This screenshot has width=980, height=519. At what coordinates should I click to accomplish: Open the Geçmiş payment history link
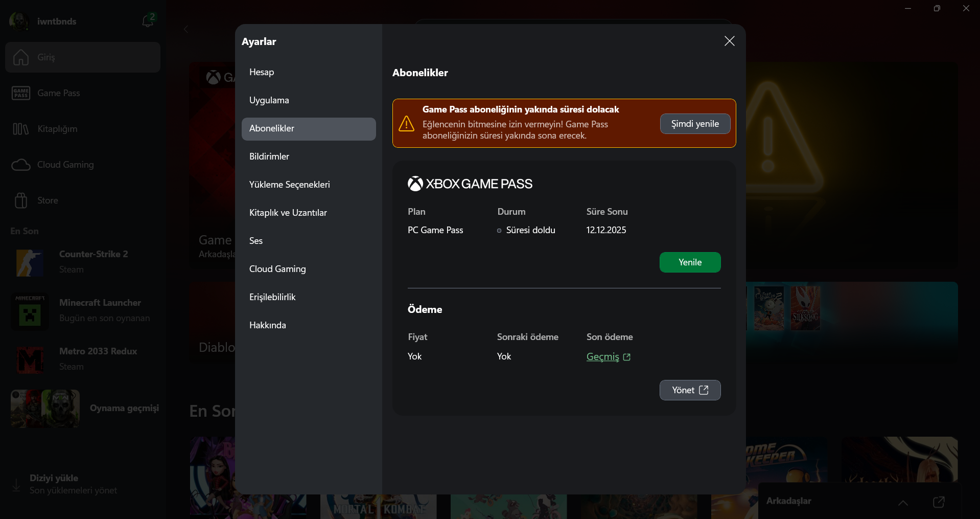coord(609,357)
